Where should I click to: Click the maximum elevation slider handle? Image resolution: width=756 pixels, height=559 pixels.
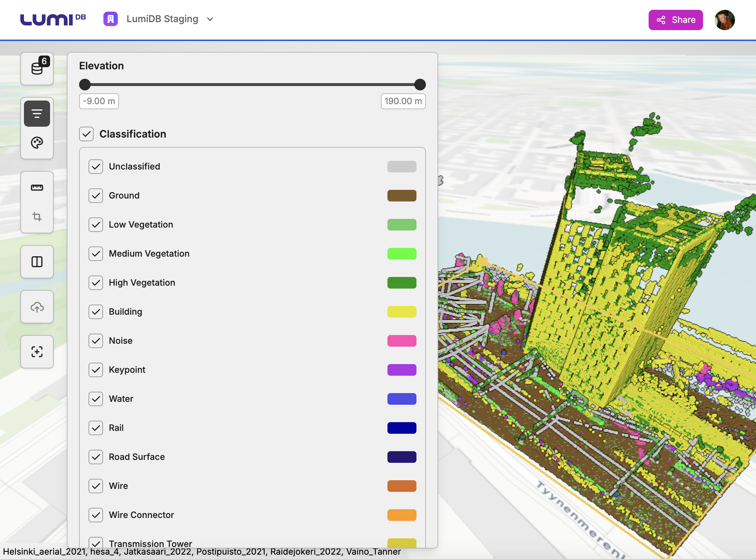pos(420,85)
